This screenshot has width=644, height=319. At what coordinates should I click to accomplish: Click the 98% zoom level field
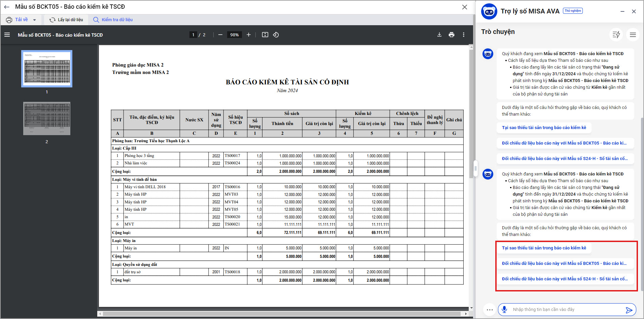pos(235,35)
